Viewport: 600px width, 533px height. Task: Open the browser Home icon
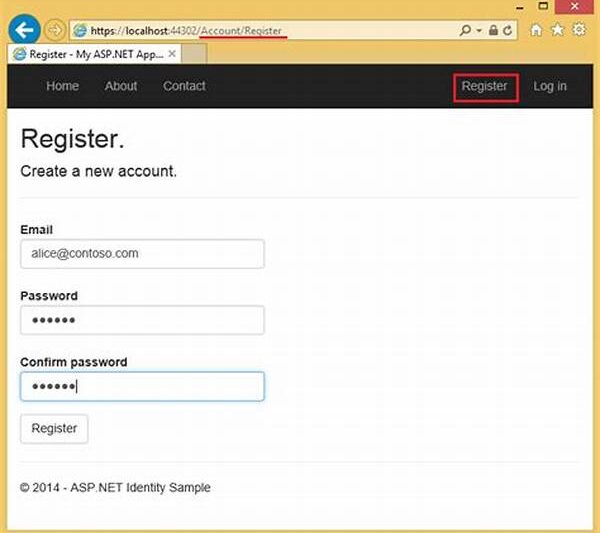click(536, 30)
